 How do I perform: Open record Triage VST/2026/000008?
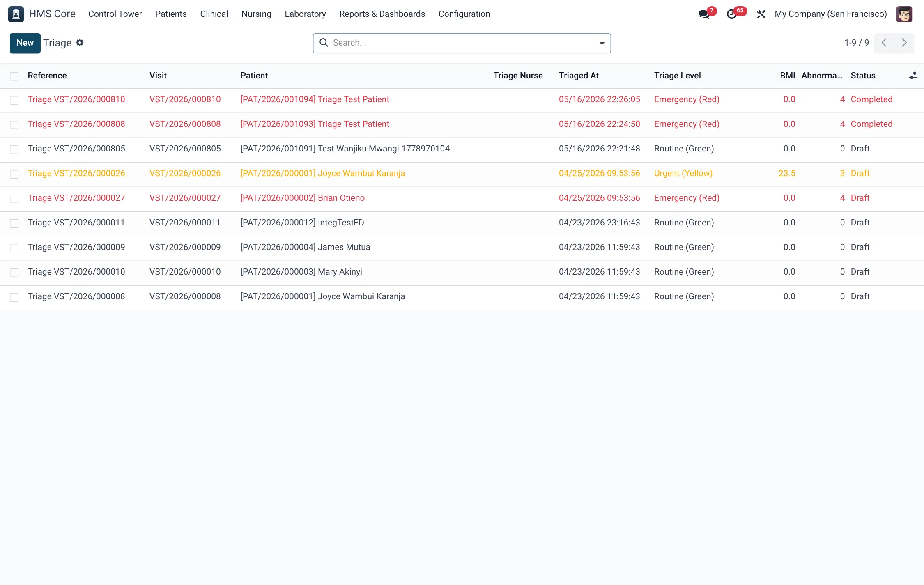pos(76,296)
